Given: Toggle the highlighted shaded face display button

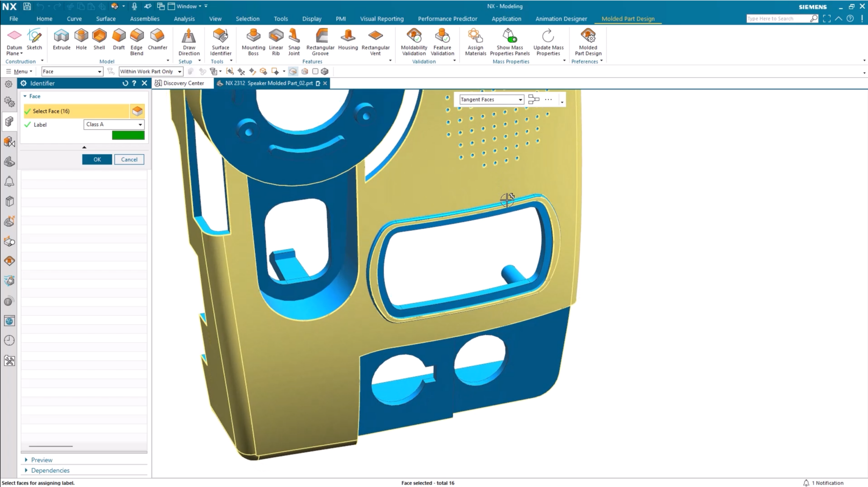Looking at the screenshot, I should (293, 72).
